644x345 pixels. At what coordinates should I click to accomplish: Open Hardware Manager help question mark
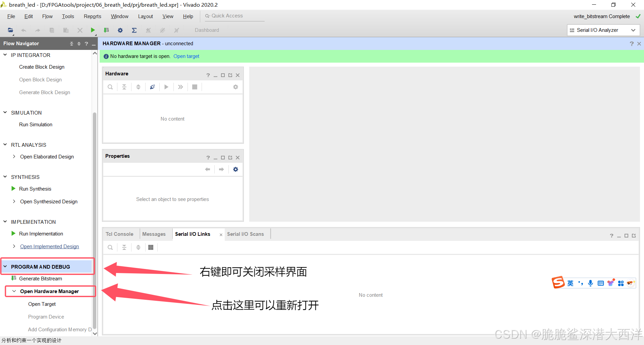(632, 44)
